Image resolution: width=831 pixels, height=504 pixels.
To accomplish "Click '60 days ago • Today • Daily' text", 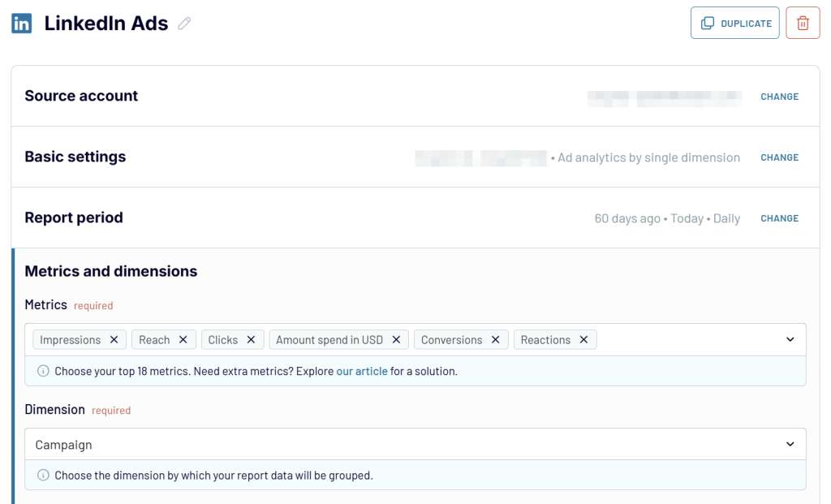I will point(667,218).
